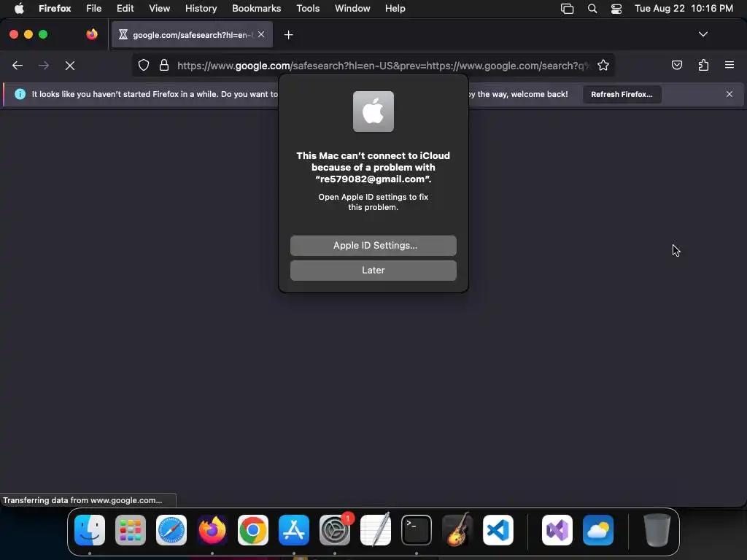The height and width of the screenshot is (560, 747).
Task: Click Apple ID Settings button in dialog
Action: (373, 245)
